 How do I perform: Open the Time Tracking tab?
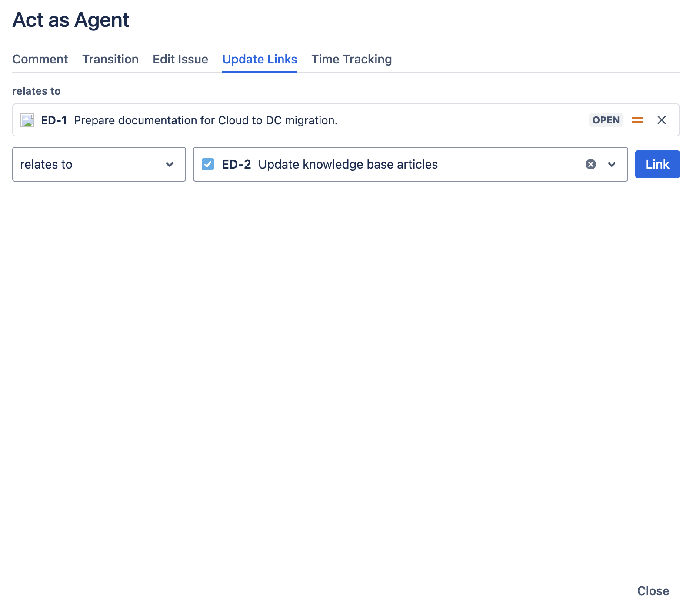[352, 59]
